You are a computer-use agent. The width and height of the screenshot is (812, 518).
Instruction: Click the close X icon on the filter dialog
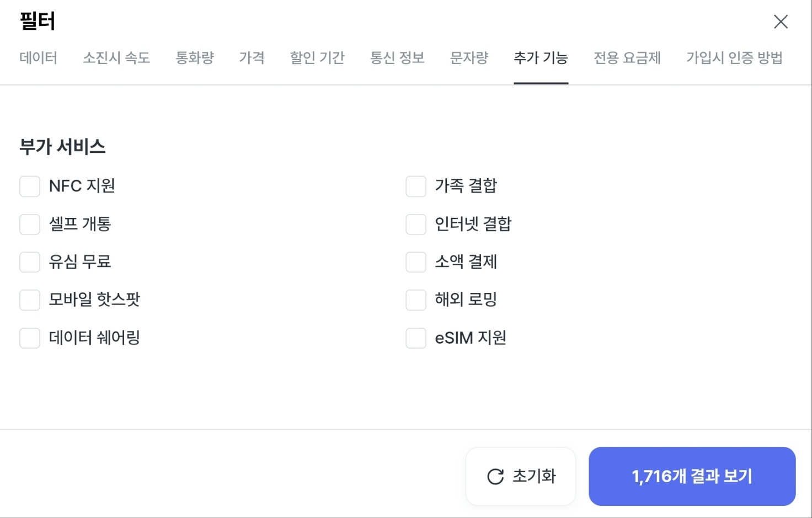coord(781,22)
